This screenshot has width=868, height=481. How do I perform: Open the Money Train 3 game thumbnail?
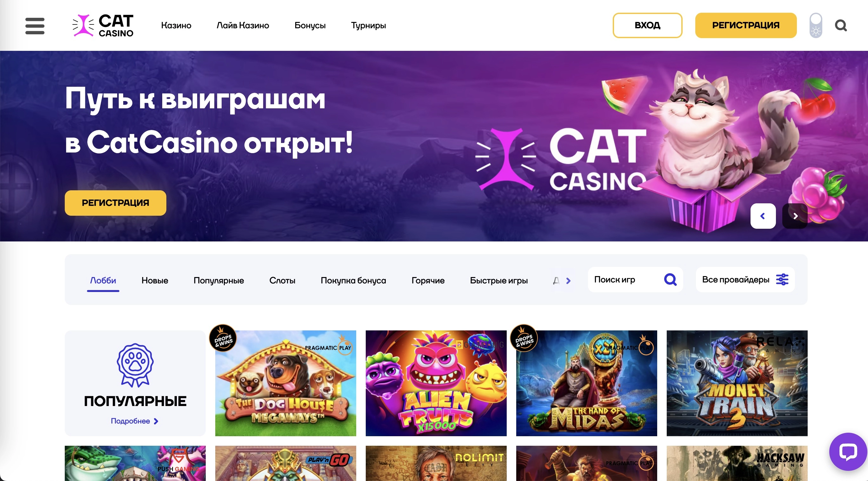[x=737, y=383]
